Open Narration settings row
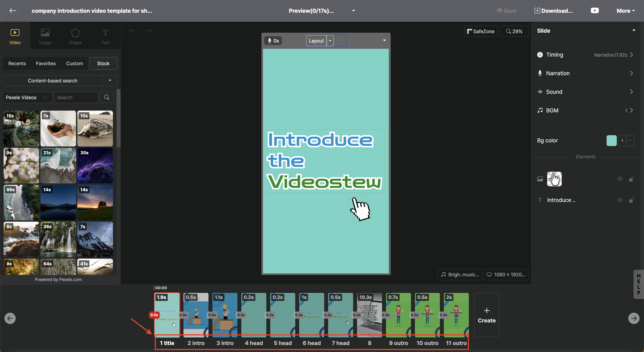 point(585,73)
